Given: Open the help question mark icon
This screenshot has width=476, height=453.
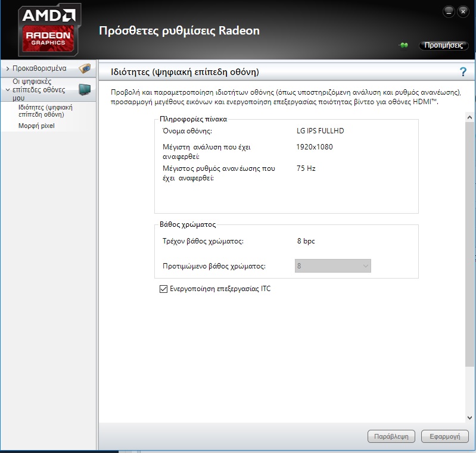Looking at the screenshot, I should 463,72.
